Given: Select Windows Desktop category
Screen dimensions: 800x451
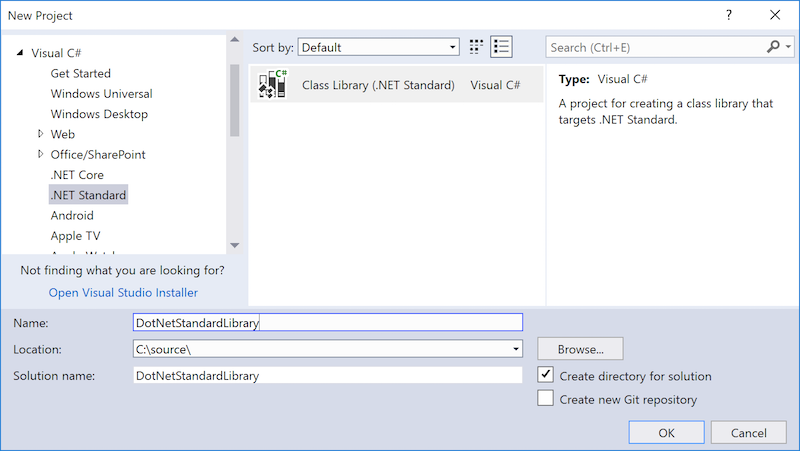Looking at the screenshot, I should coord(99,114).
